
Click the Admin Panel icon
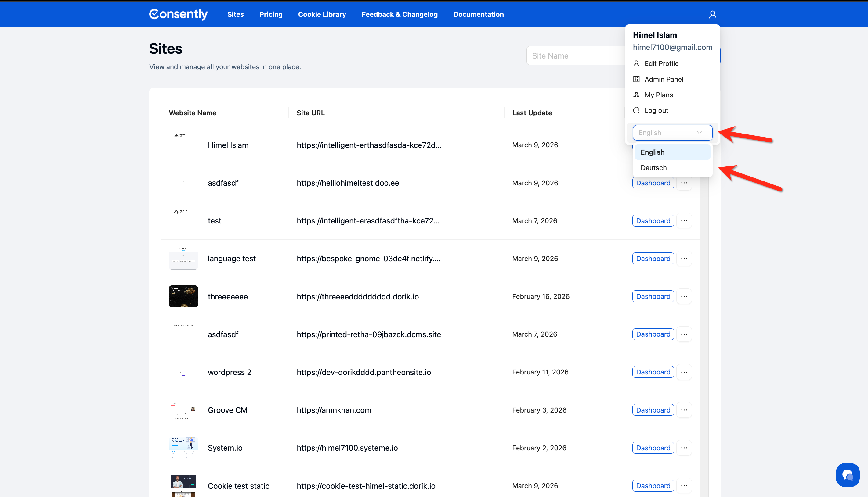pyautogui.click(x=636, y=79)
